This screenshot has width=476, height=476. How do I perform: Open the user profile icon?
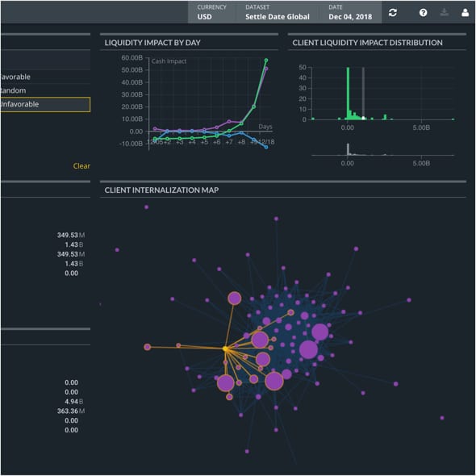click(465, 12)
